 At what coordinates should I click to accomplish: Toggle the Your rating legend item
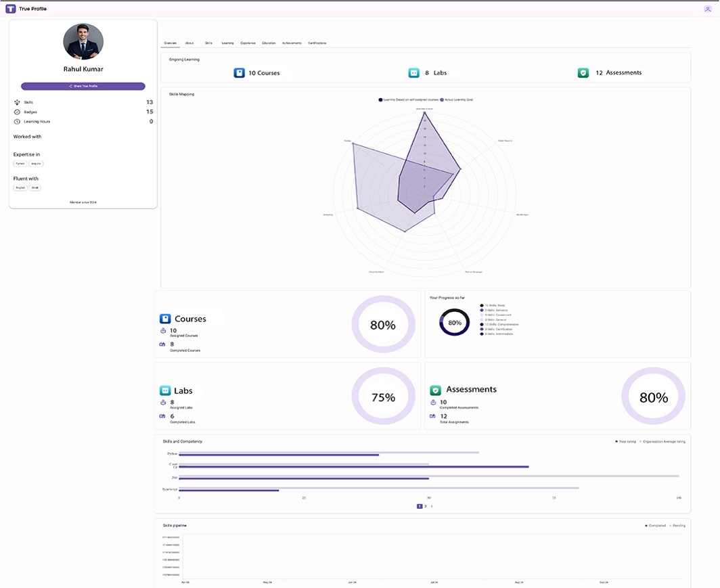tap(625, 442)
